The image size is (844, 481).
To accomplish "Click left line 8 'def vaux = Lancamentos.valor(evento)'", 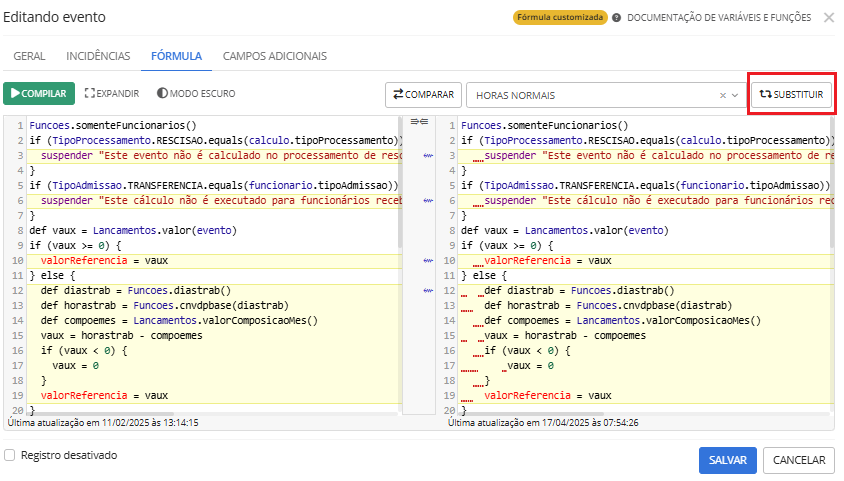I will [133, 230].
